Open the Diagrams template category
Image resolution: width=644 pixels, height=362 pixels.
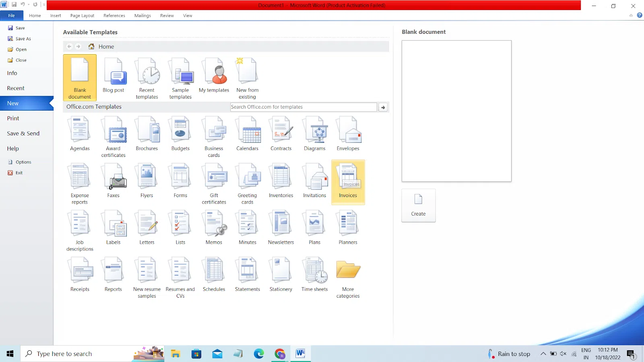pos(314,134)
